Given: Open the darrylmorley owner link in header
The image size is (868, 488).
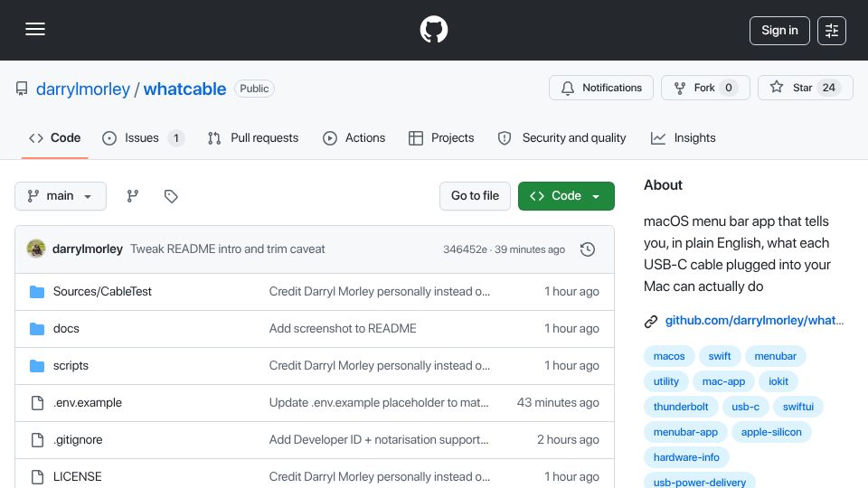Looking at the screenshot, I should coord(83,89).
